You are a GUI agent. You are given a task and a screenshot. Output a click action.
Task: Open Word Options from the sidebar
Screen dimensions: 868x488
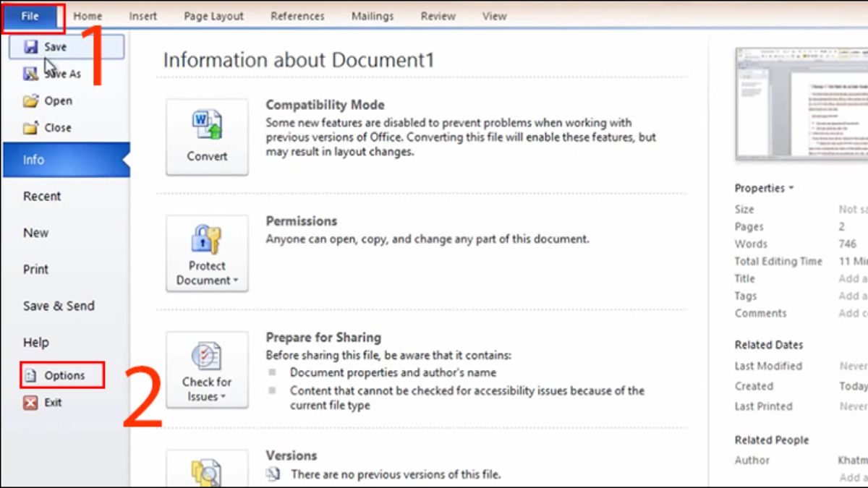[62, 375]
